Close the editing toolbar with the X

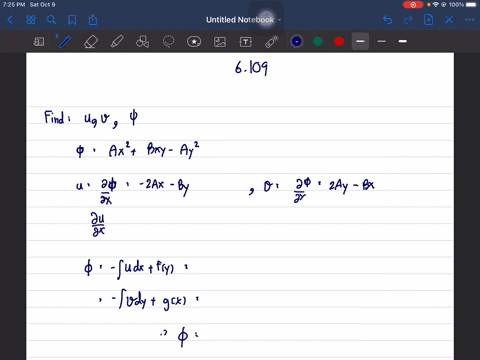[449, 20]
